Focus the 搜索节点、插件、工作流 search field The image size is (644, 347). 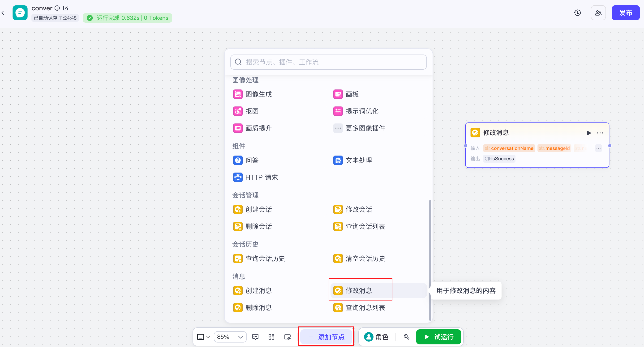coord(328,62)
